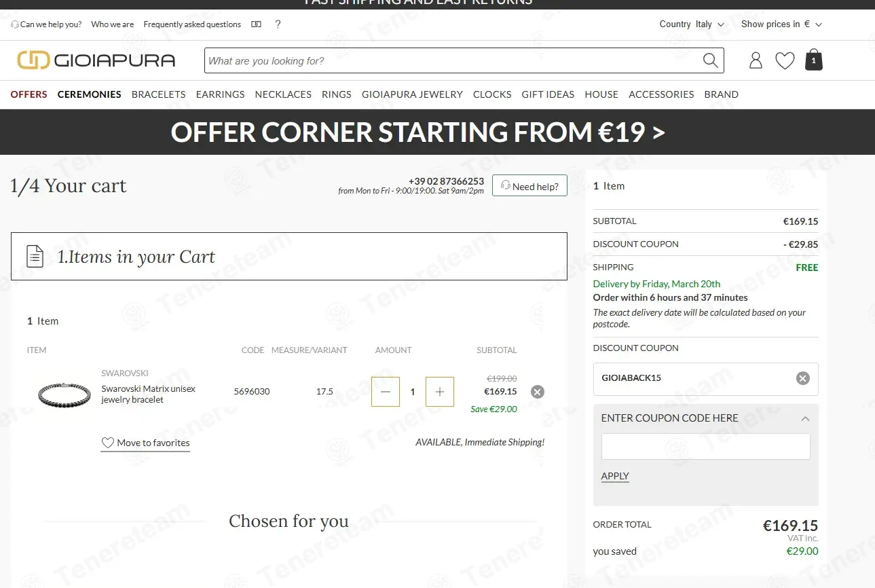Open the wishlist heart icon in header
This screenshot has height=588, width=875.
[785, 61]
